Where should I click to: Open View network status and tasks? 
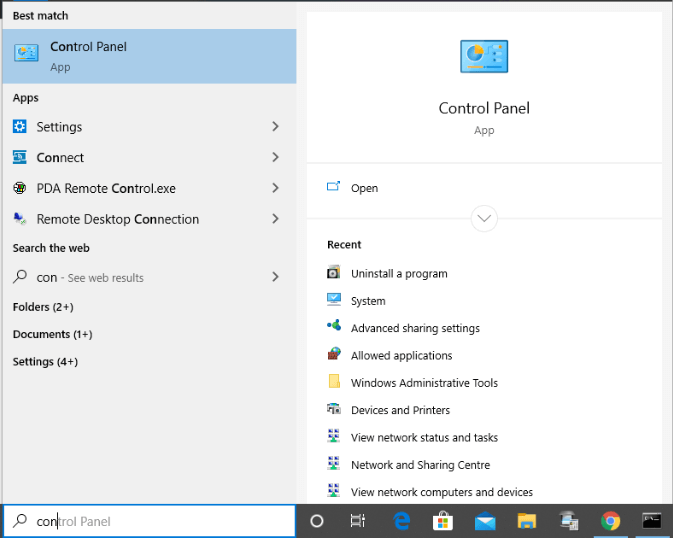tap(424, 438)
